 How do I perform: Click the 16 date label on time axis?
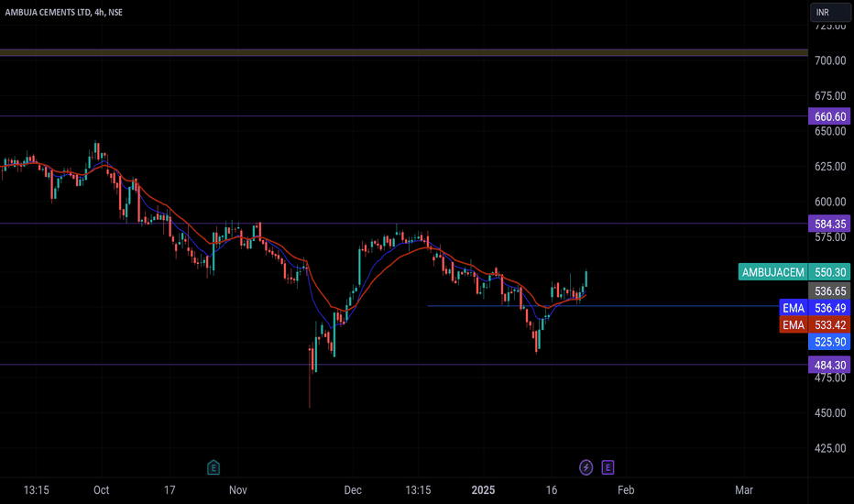pyautogui.click(x=552, y=490)
